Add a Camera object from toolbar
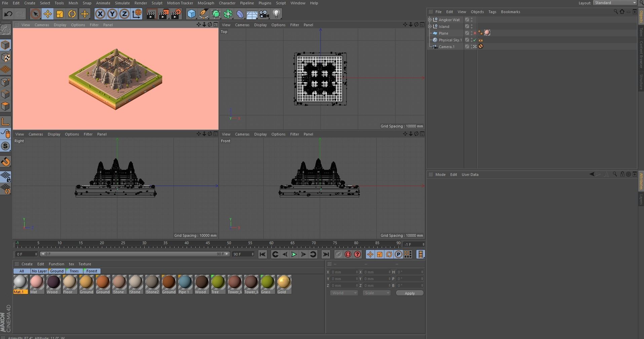Viewport: 644px width, 339px height. coord(264,14)
